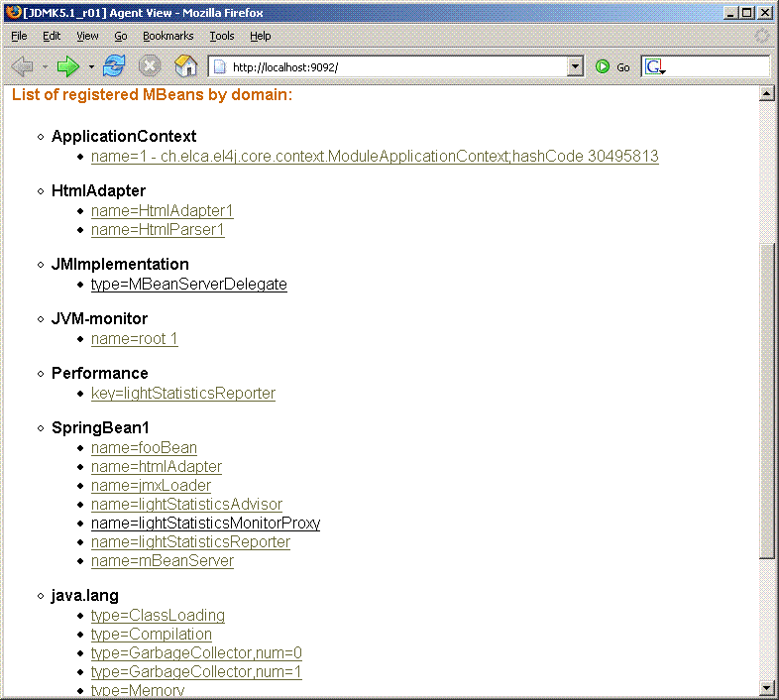779x700 pixels.
Task: Open the Edit menu
Action: (52, 36)
